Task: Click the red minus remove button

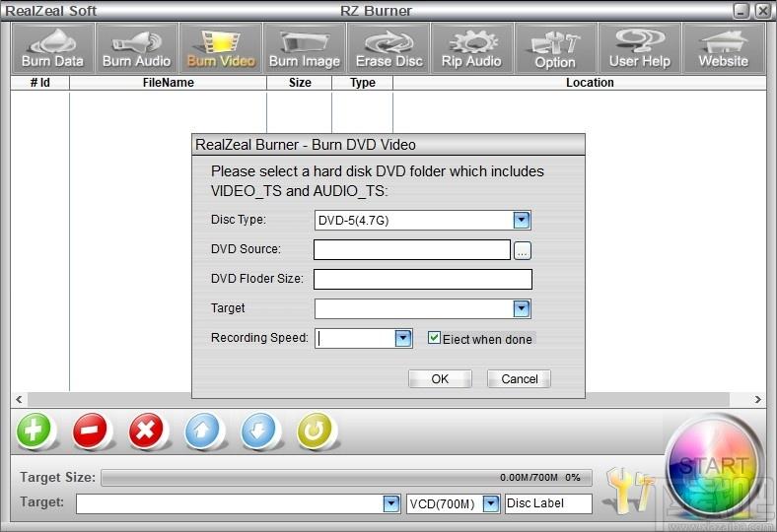Action: pos(90,431)
